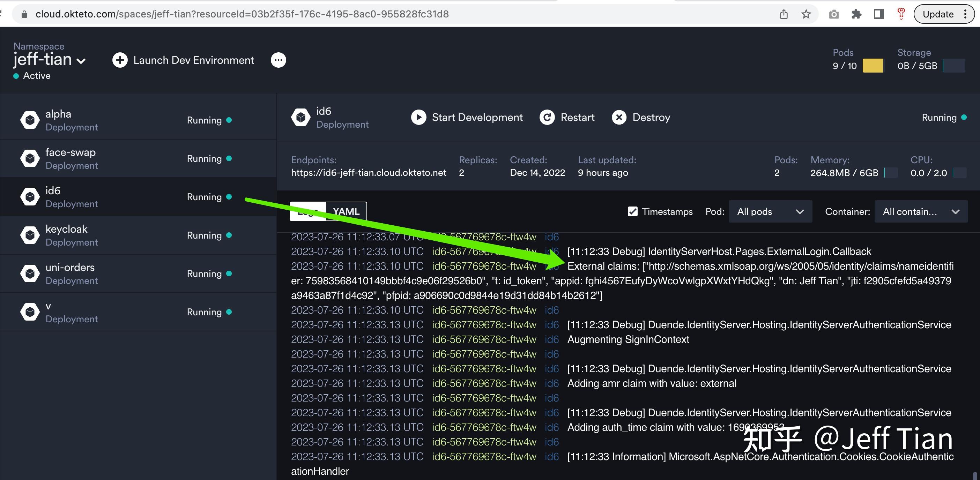Switch to the YAML tab

pos(346,211)
